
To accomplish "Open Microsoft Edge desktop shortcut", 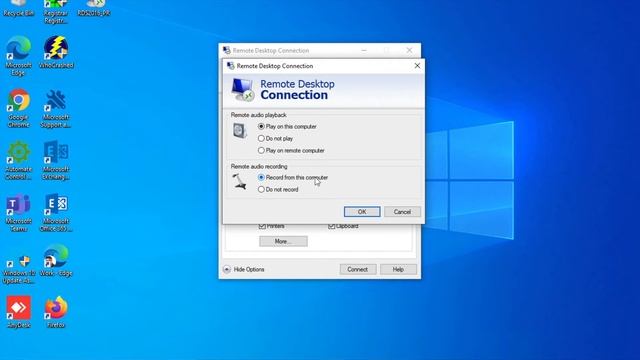I will pyautogui.click(x=18, y=56).
